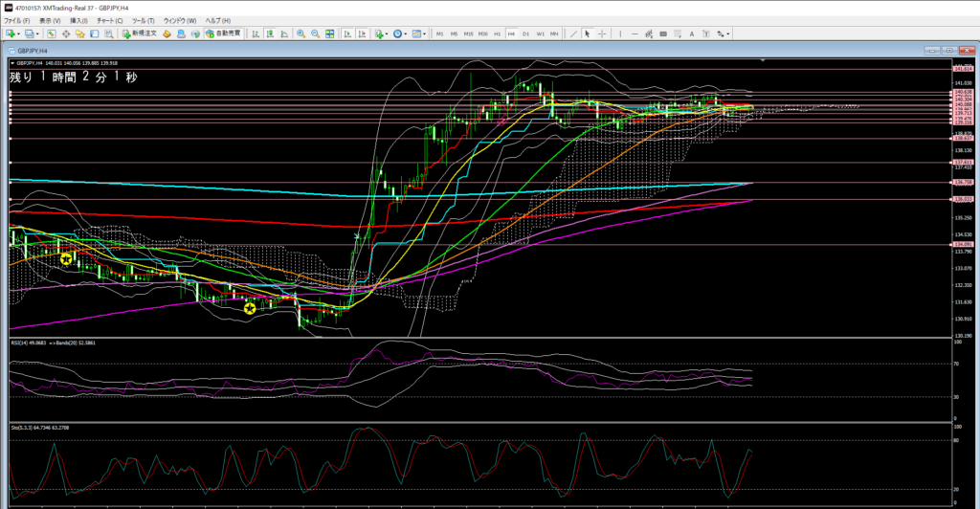
Task: Expand the arrows tool dropdown arrow
Action: tap(728, 33)
